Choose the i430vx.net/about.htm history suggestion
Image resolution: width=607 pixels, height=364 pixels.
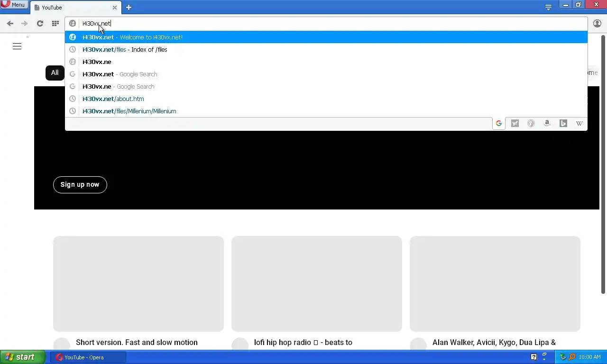(326, 99)
